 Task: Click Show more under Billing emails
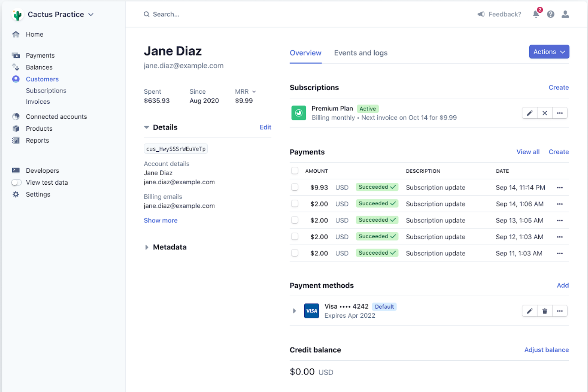coord(161,220)
